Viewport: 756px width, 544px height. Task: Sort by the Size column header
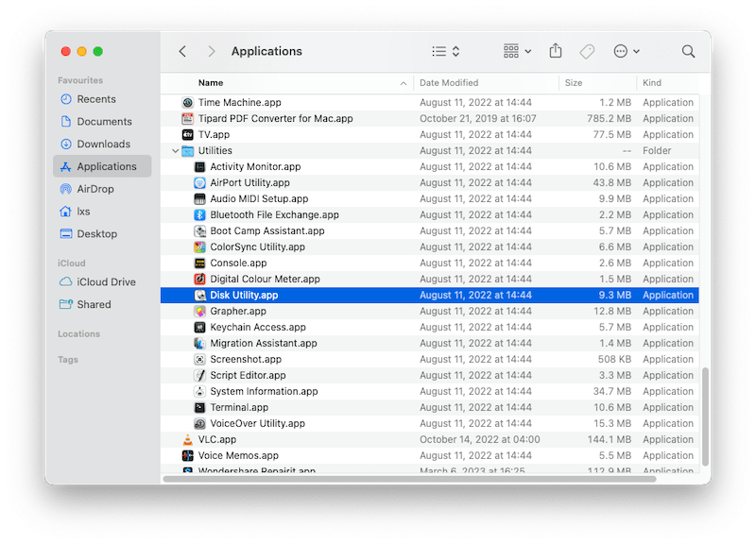coord(597,83)
